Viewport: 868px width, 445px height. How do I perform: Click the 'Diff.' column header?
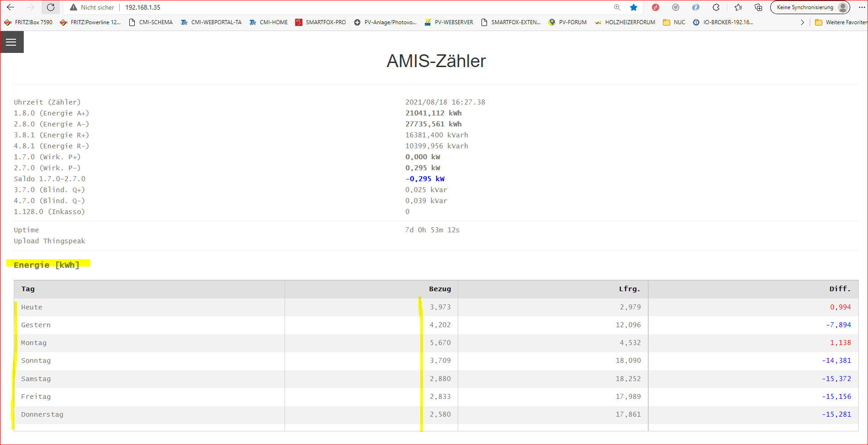840,289
